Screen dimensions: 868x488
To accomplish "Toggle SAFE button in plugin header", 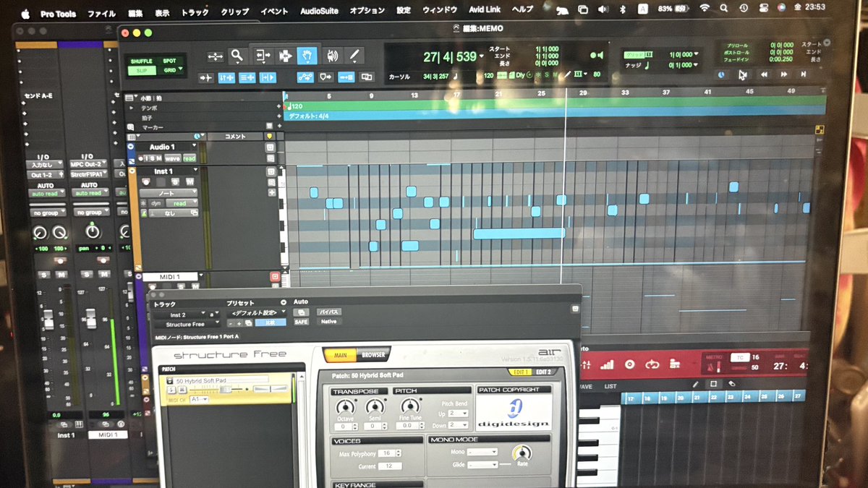I will click(x=301, y=322).
